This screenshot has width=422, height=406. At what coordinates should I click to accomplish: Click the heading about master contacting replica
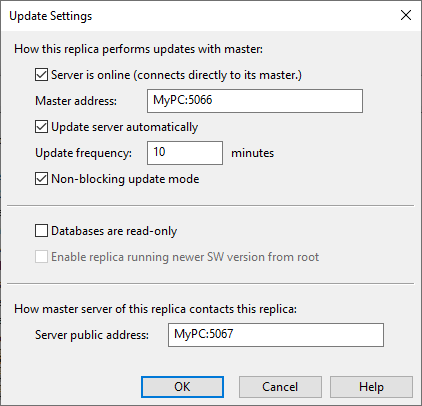coord(156,309)
